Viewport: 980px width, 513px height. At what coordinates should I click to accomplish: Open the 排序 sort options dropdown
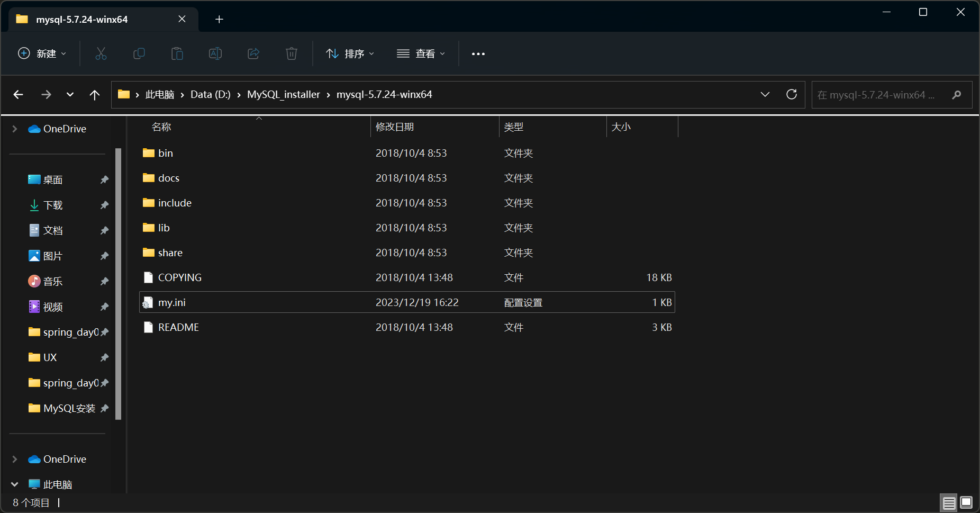coord(349,53)
